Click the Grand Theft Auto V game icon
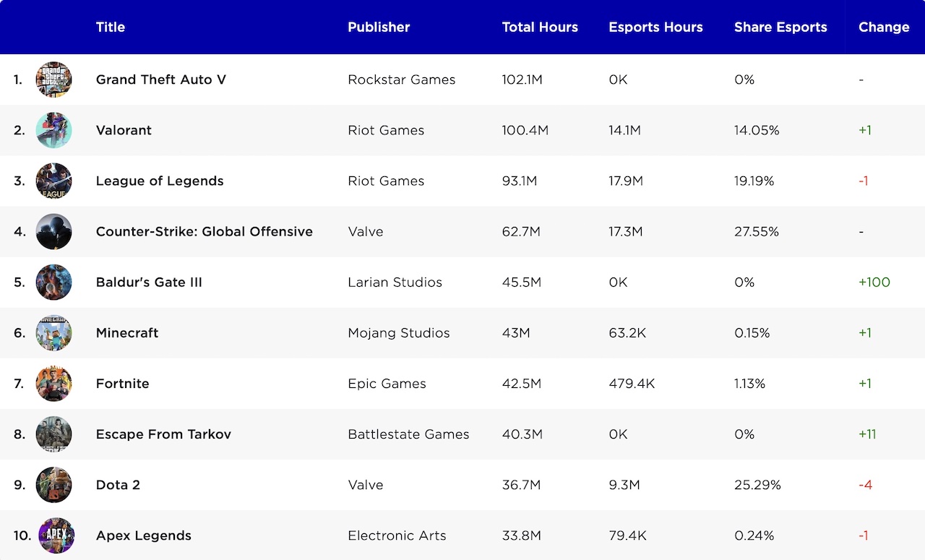Screen dimensions: 925x560 point(54,79)
